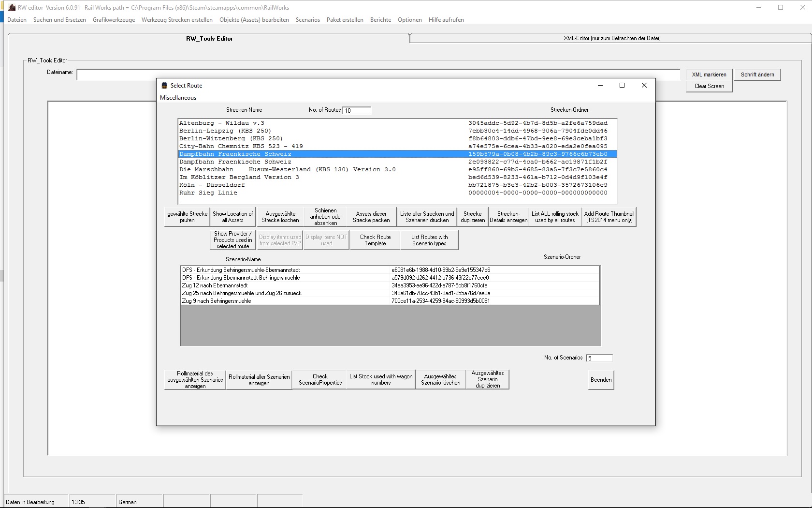Viewport: 812px width, 508px height.
Task: Open the Scenarios menu
Action: pos(307,20)
